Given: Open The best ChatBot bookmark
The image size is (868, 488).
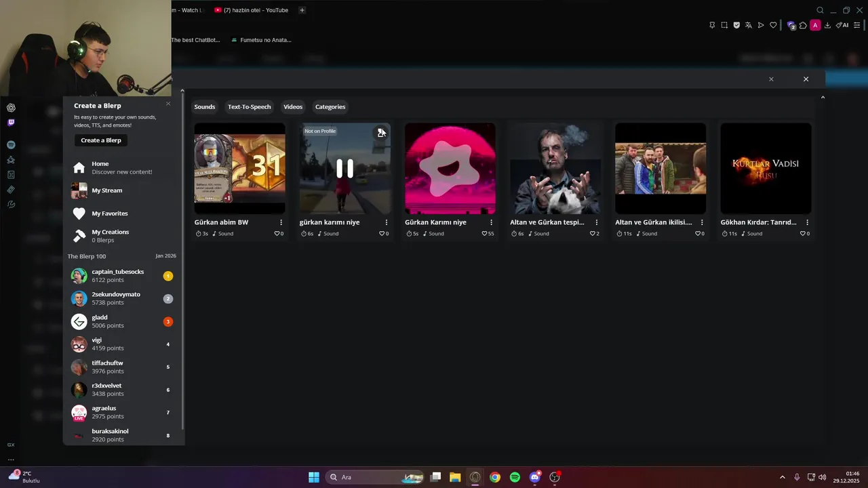Looking at the screenshot, I should tap(195, 40).
